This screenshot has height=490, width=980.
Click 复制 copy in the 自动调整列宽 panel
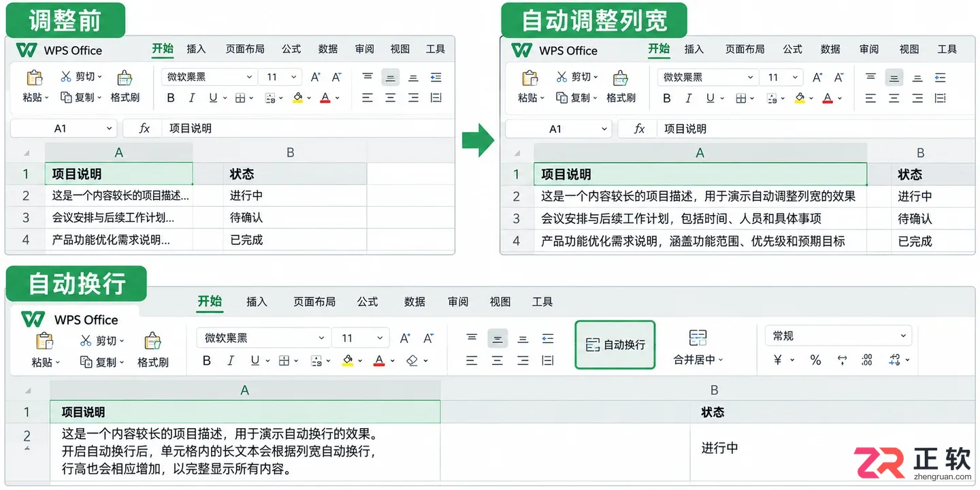(x=577, y=98)
